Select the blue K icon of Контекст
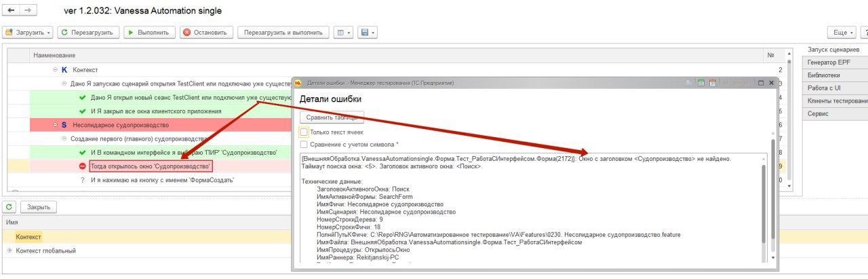Image resolution: width=868 pixels, height=279 pixels. pyautogui.click(x=64, y=70)
